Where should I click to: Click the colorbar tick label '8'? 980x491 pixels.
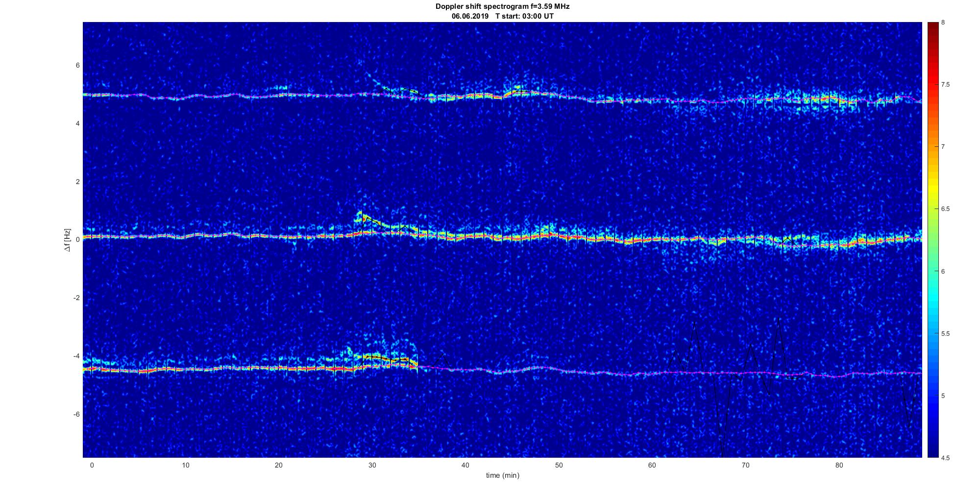pos(943,23)
